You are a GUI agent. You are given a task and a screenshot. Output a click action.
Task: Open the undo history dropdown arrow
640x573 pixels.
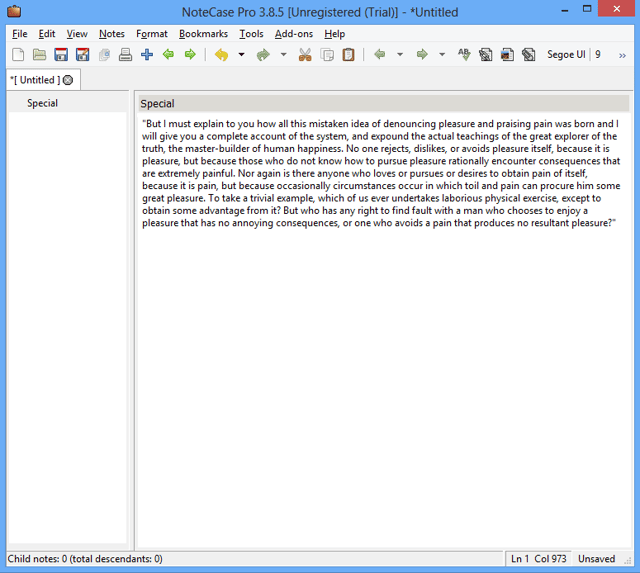[242, 54]
